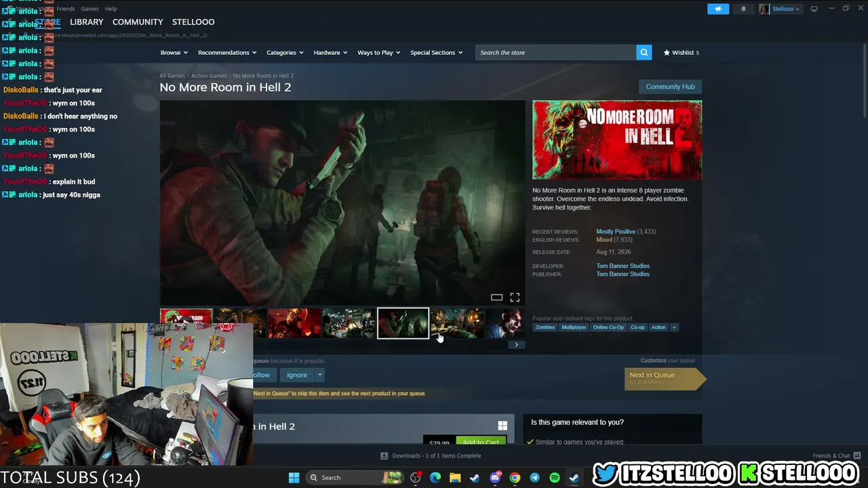Select the Co-op tag
Image resolution: width=868 pixels, height=488 pixels.
click(637, 327)
